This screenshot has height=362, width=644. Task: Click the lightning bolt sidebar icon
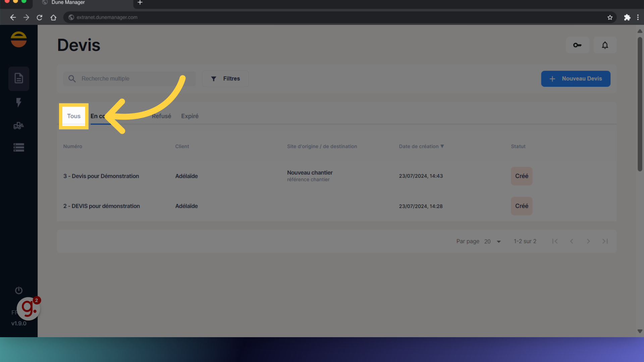click(19, 102)
